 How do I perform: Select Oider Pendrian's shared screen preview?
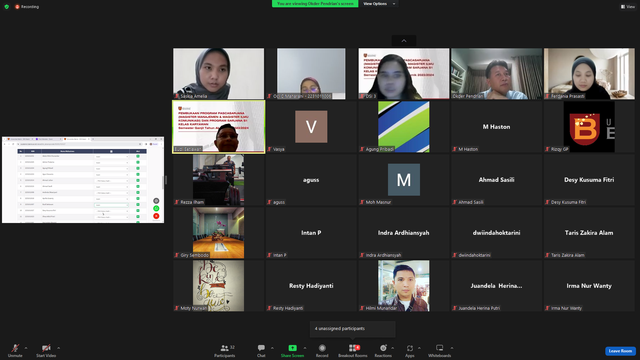coord(83,180)
